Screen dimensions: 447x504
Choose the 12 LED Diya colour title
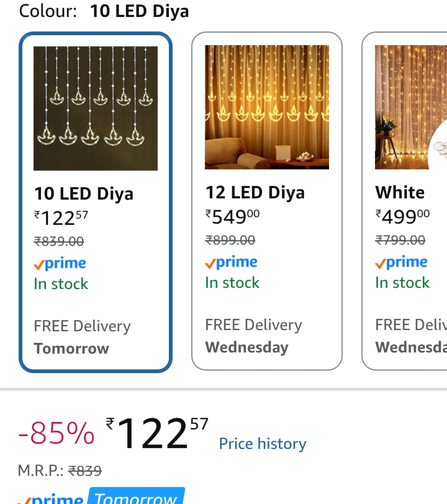click(255, 193)
